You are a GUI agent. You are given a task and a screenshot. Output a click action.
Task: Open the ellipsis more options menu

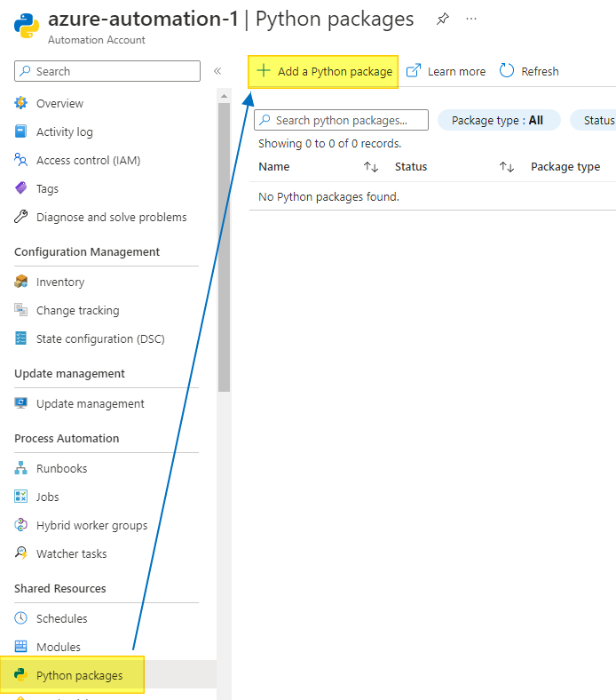pos(471,19)
